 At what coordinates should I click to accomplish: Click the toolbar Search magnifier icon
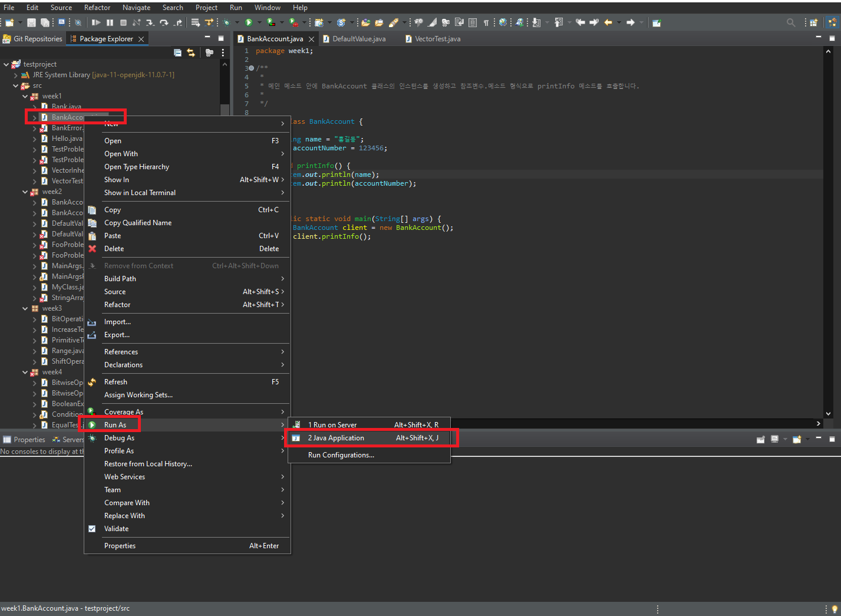[791, 22]
